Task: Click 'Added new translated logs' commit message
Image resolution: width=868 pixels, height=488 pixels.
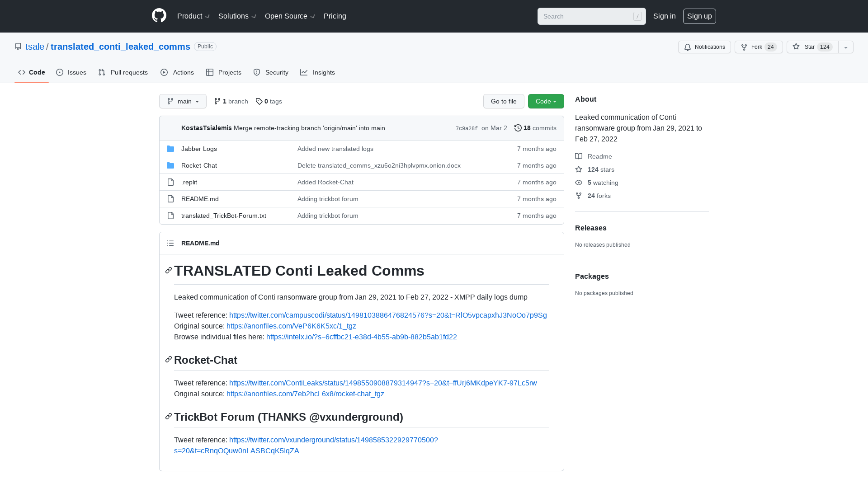Action: (x=335, y=149)
